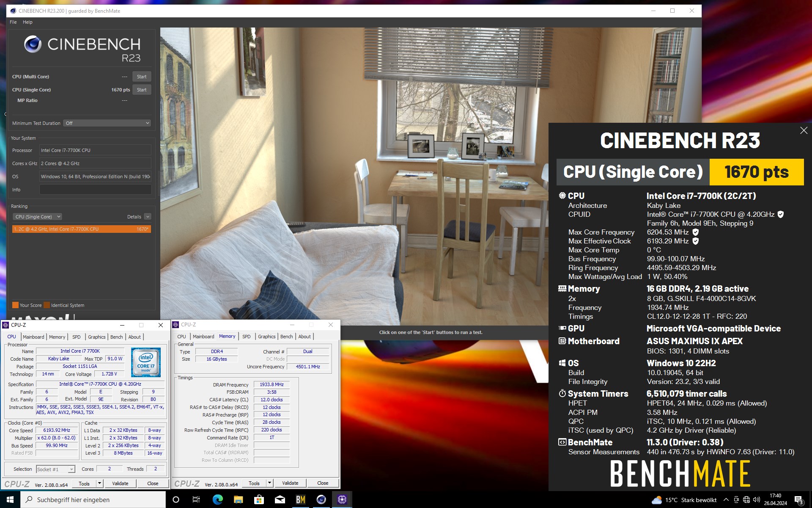Click Validate in the Memory-tab CPU-Z window

click(x=290, y=483)
